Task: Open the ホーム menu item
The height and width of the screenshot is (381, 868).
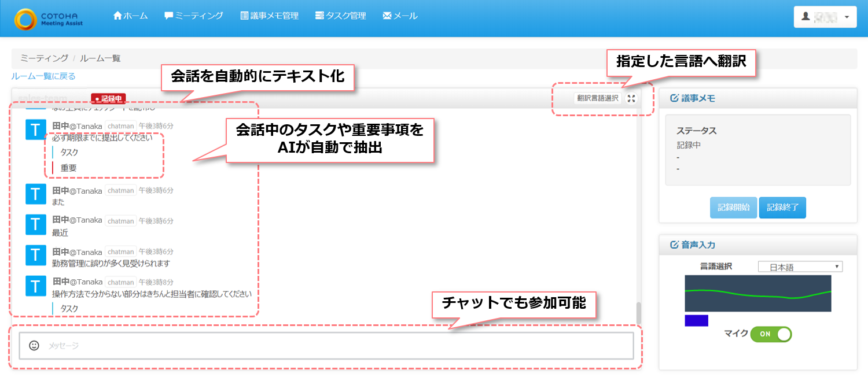Action: pos(131,16)
